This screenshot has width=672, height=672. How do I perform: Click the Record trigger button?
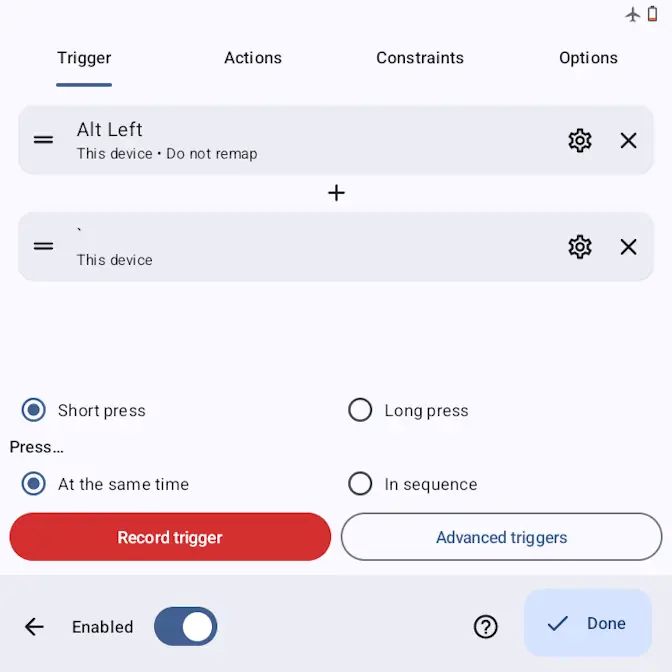170,537
